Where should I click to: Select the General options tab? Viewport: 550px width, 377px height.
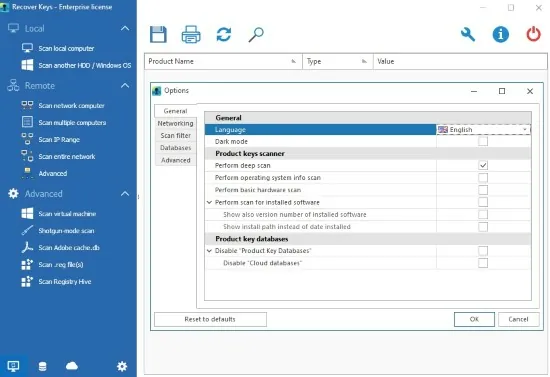click(x=175, y=111)
